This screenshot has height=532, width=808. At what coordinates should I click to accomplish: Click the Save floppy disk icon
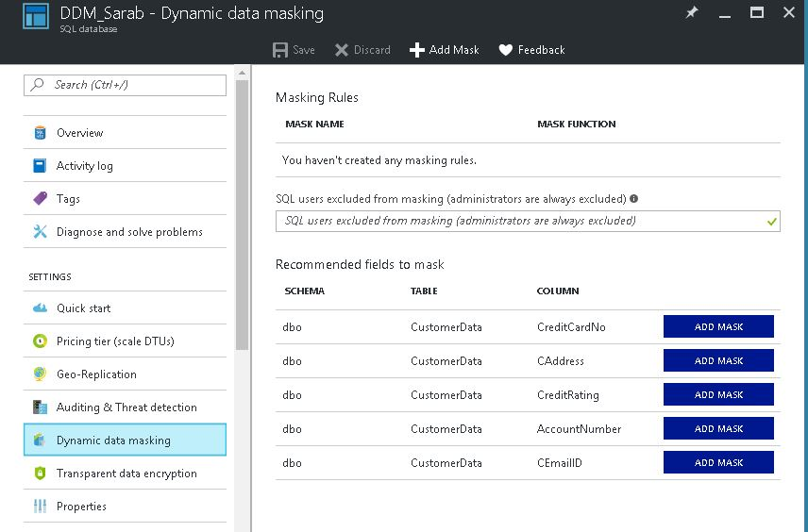(279, 50)
